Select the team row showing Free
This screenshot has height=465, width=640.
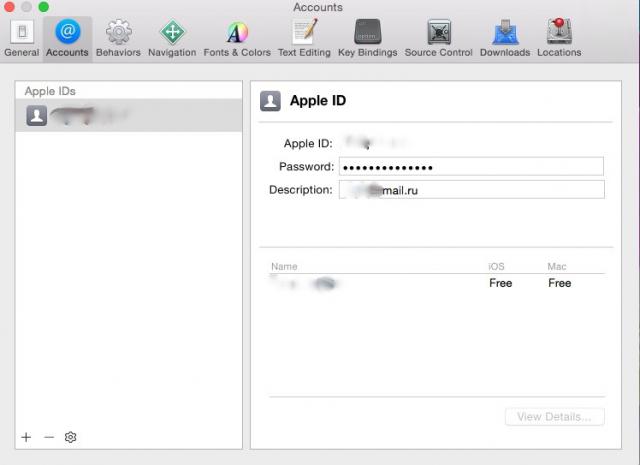(x=437, y=283)
